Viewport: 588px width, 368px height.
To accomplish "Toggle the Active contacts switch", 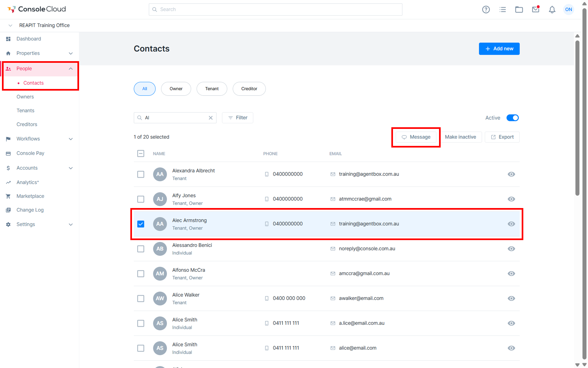I will (512, 118).
